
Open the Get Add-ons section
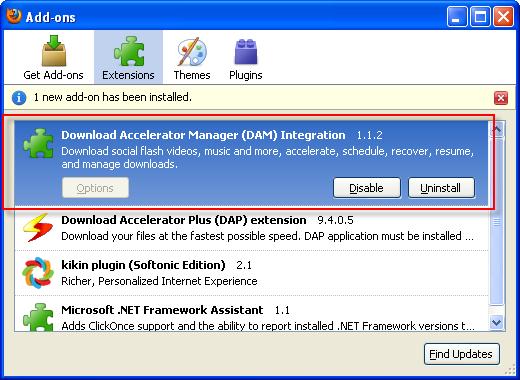pos(53,58)
